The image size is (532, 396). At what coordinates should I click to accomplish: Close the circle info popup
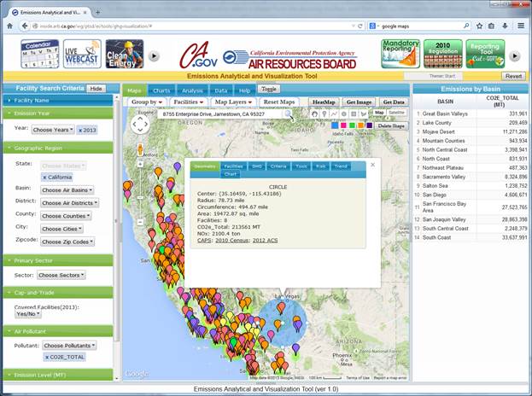pyautogui.click(x=372, y=164)
